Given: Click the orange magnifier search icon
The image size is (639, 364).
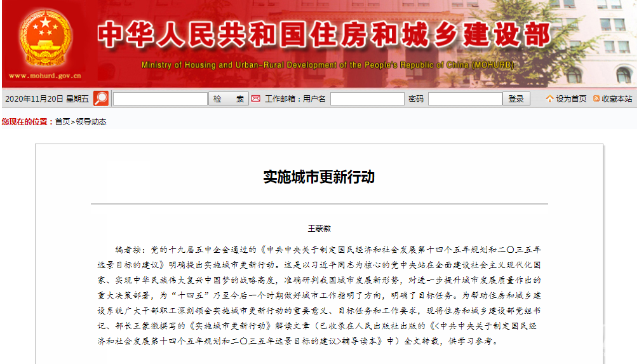Looking at the screenshot, I should [101, 98].
